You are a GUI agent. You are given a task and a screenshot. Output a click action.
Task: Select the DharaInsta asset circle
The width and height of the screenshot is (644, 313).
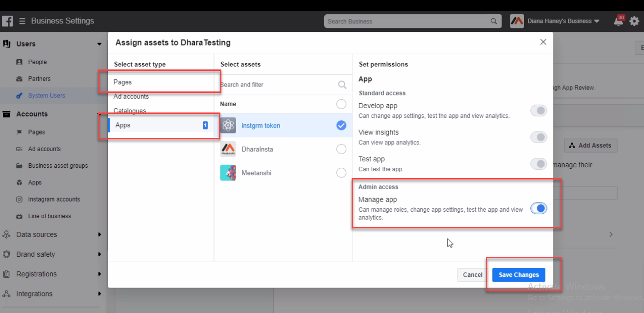pyautogui.click(x=341, y=149)
